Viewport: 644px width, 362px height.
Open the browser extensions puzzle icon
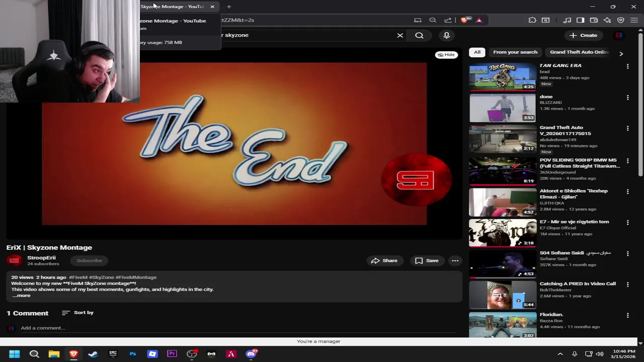tap(532, 20)
